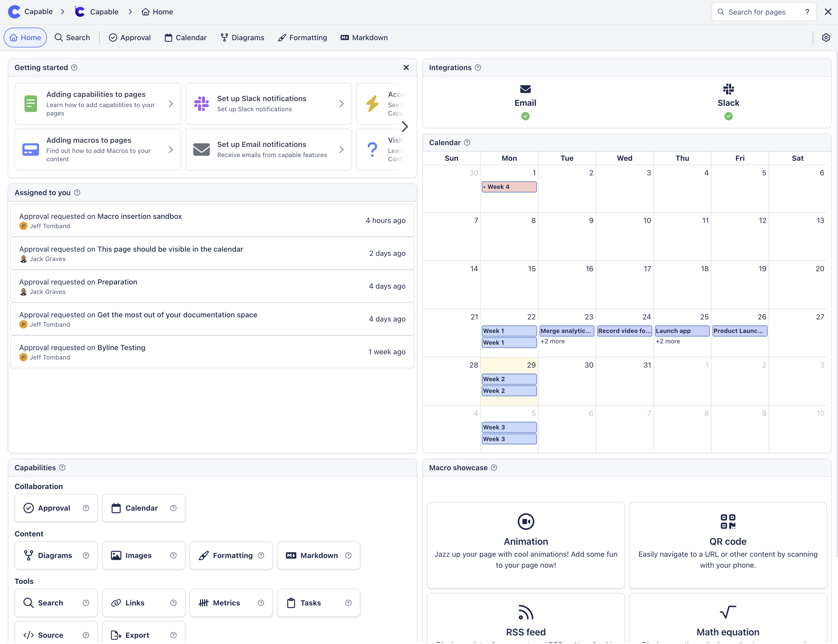Click the help question mark in search box
The width and height of the screenshot is (838, 644).
point(807,12)
